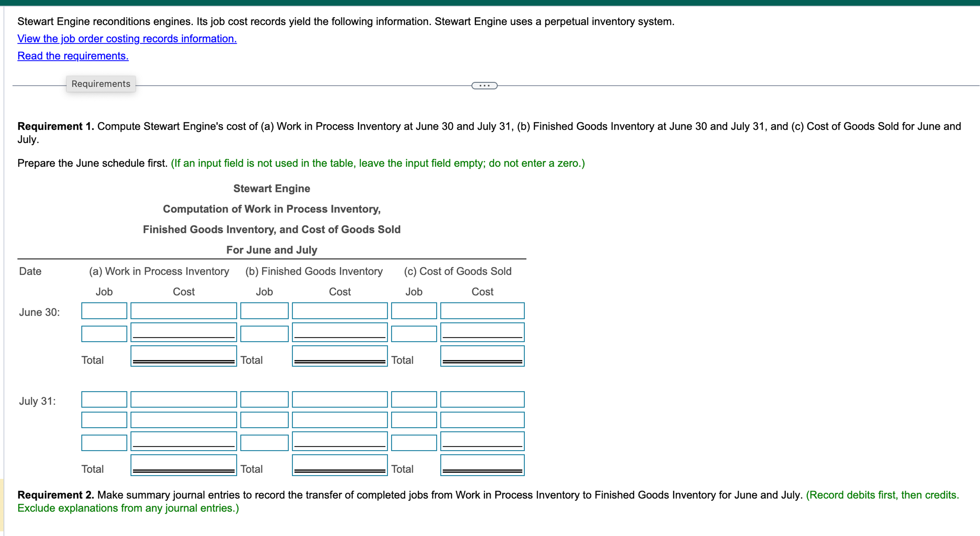This screenshot has width=980, height=536.
Task: Click the 'June 30:' row label
Action: pyautogui.click(x=40, y=312)
